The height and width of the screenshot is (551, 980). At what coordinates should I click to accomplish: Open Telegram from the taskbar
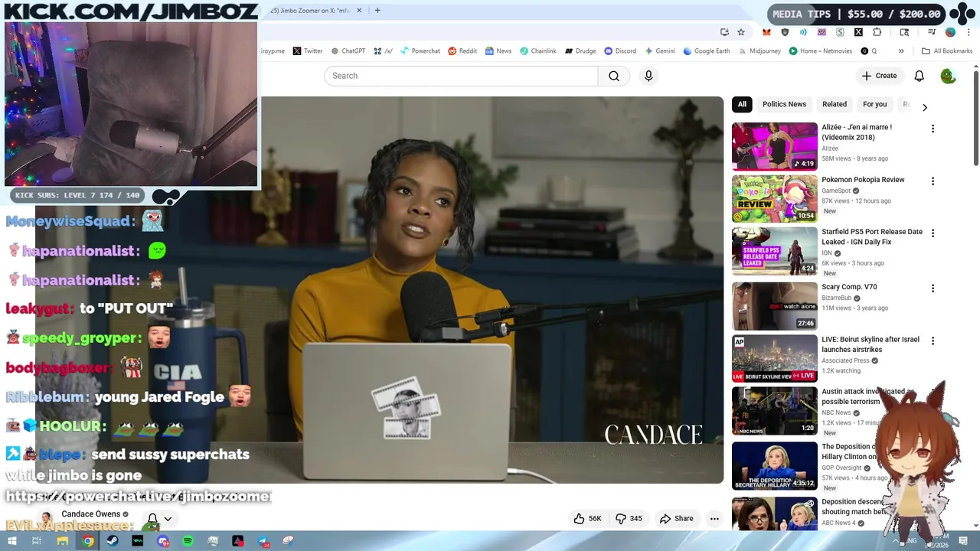(x=263, y=541)
